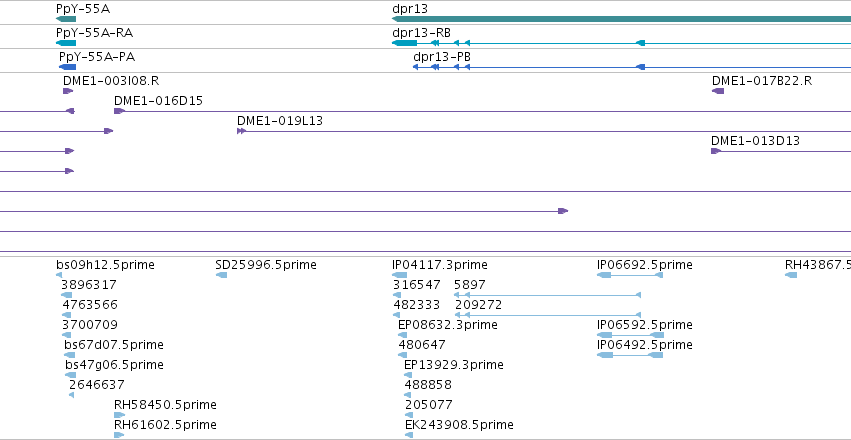The height and width of the screenshot is (440, 851).
Task: Click the PpY-55A-PA protein feature
Action: pyautogui.click(x=67, y=67)
